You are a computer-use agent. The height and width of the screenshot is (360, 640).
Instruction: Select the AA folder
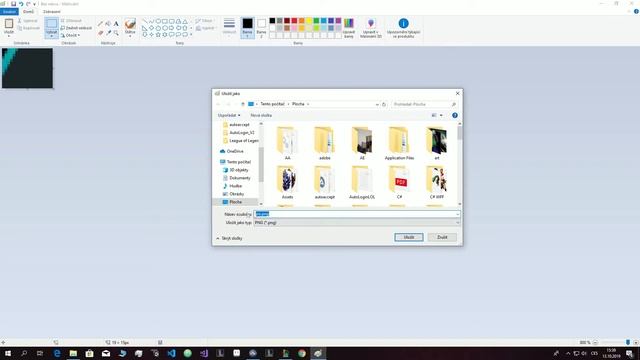287,143
